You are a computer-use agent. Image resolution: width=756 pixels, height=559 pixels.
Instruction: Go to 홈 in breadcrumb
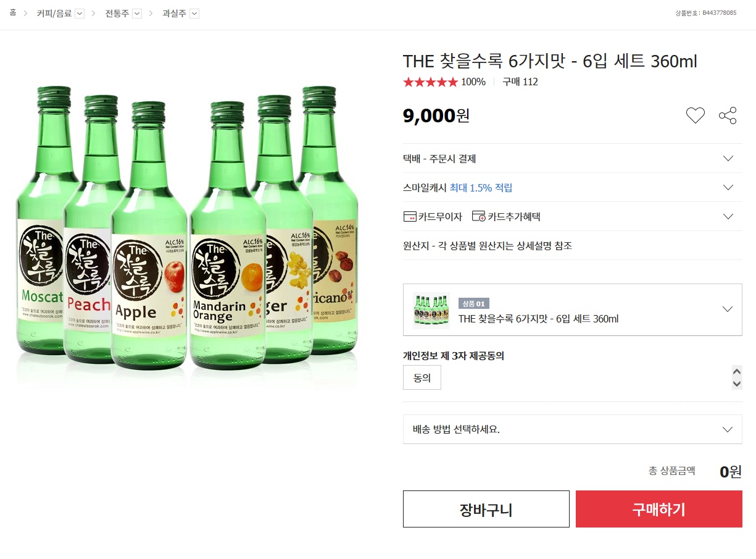(13, 13)
